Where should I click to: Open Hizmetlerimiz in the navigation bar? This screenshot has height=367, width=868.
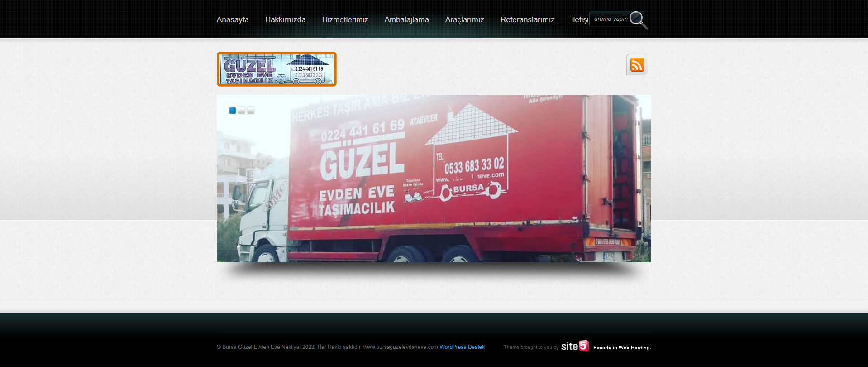345,19
